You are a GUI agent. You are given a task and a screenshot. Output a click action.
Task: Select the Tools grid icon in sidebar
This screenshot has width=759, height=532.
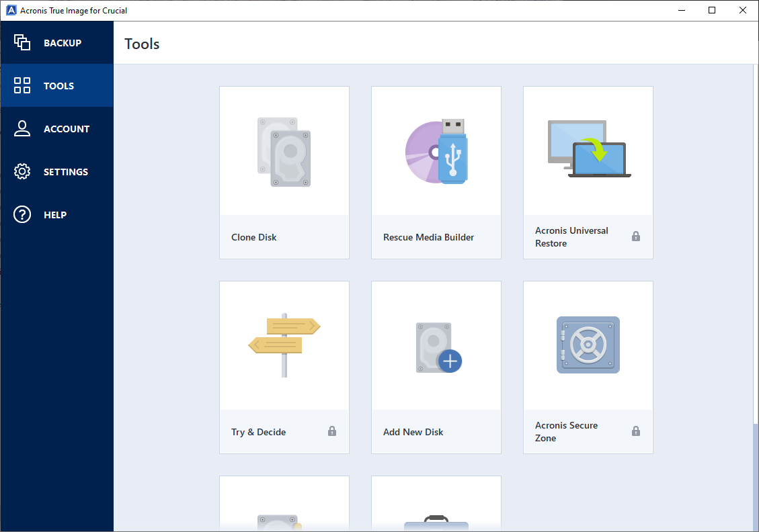click(x=22, y=85)
